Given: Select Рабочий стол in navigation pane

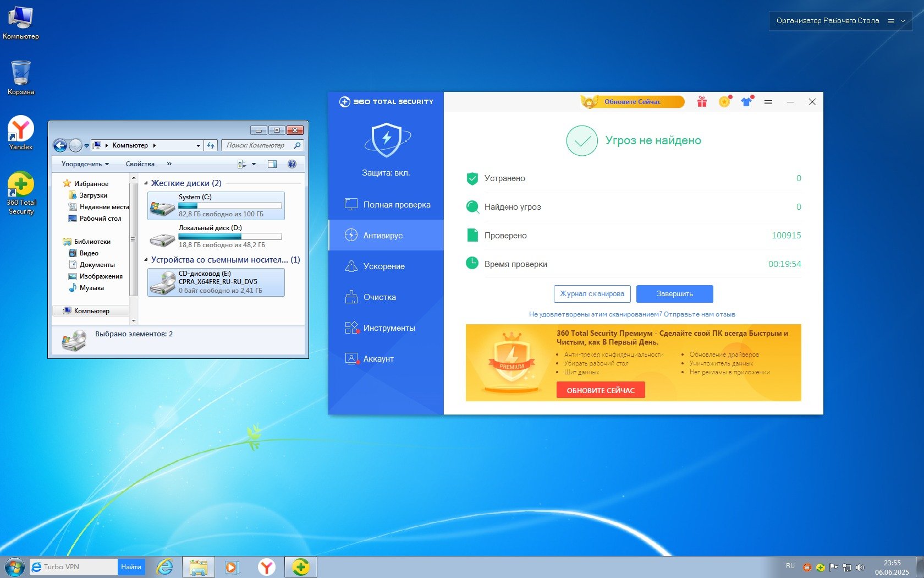Looking at the screenshot, I should (95, 219).
